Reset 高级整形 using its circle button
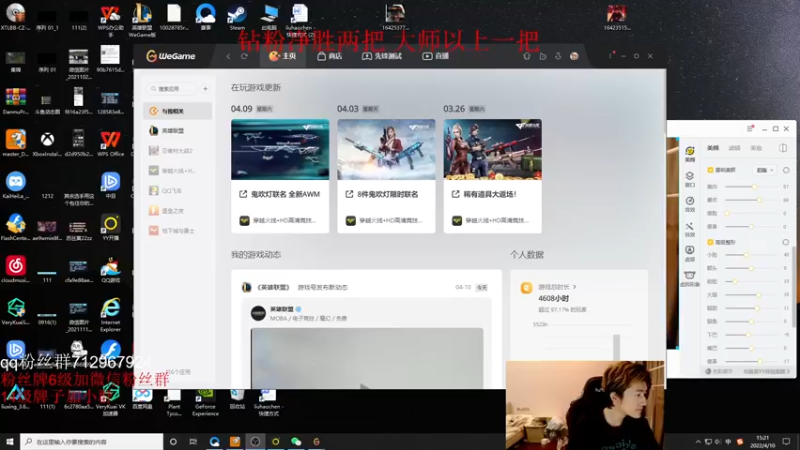The height and width of the screenshot is (450, 800). [x=786, y=242]
